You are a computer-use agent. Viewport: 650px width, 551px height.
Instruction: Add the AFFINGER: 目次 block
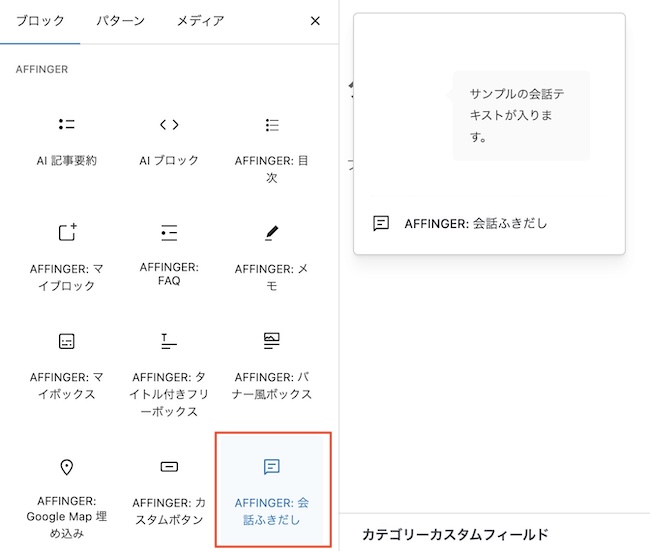[x=272, y=142]
